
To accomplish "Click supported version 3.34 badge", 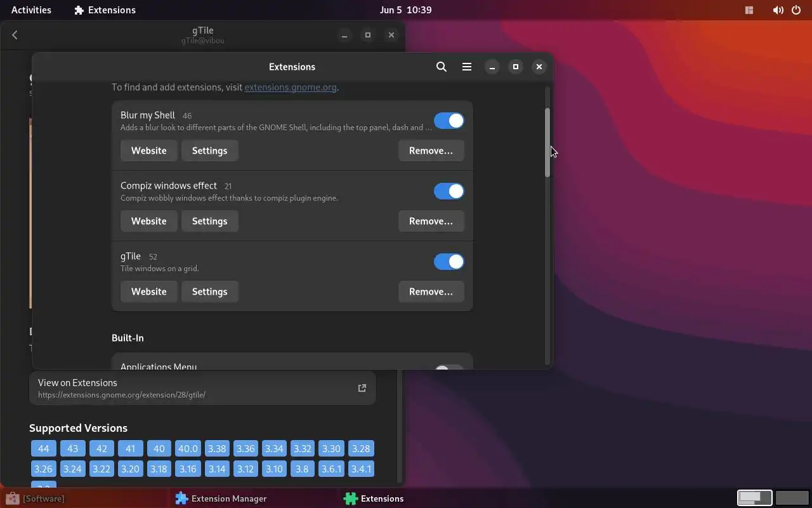I will [x=274, y=448].
